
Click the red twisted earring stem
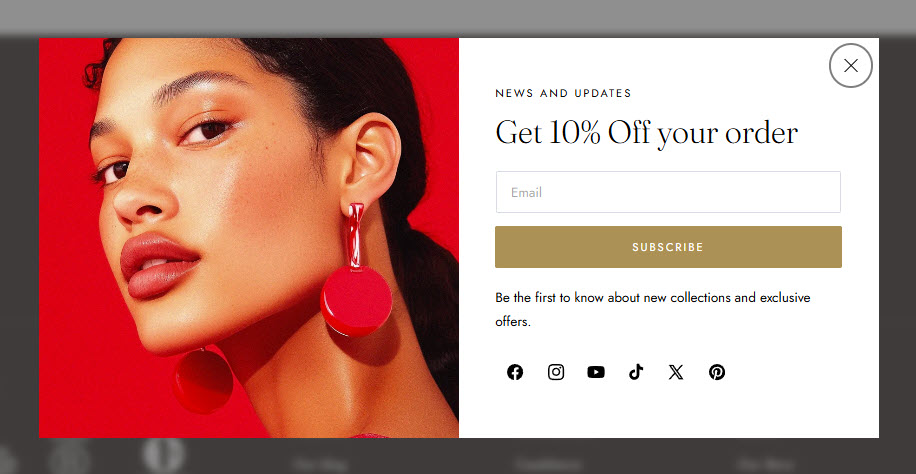355,237
